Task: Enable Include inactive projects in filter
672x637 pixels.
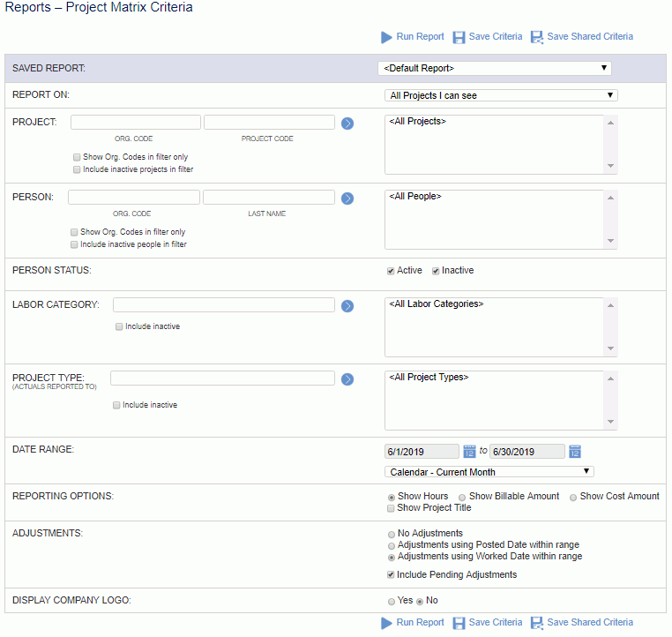Action: pos(77,169)
